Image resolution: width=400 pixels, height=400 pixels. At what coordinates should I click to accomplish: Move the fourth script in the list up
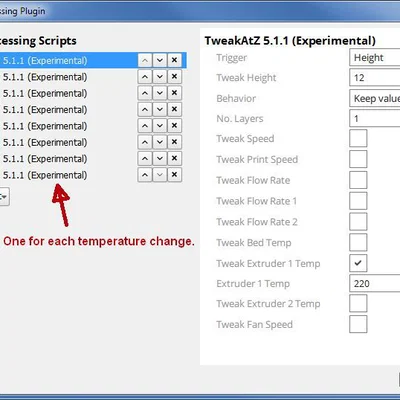[145, 109]
